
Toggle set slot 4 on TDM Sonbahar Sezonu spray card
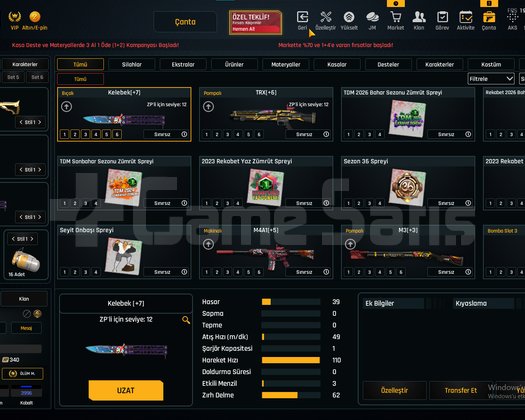[96, 203]
